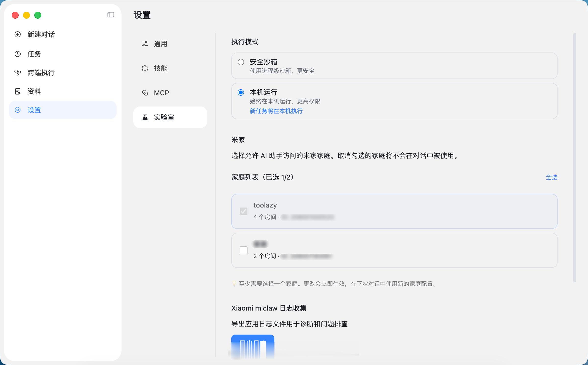Click the link icon next to MCP
This screenshot has width=588, height=365.
(145, 93)
